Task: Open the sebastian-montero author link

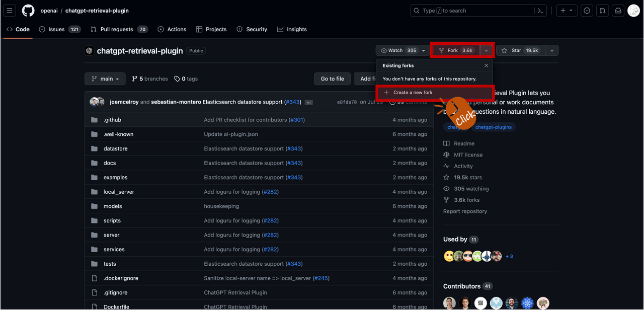Action: tap(176, 102)
